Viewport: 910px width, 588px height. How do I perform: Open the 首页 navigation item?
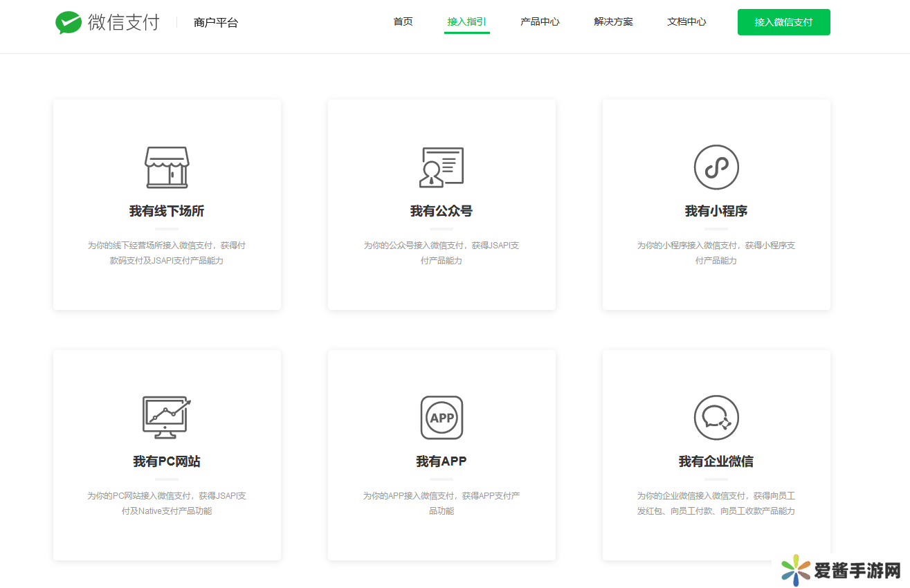point(403,22)
